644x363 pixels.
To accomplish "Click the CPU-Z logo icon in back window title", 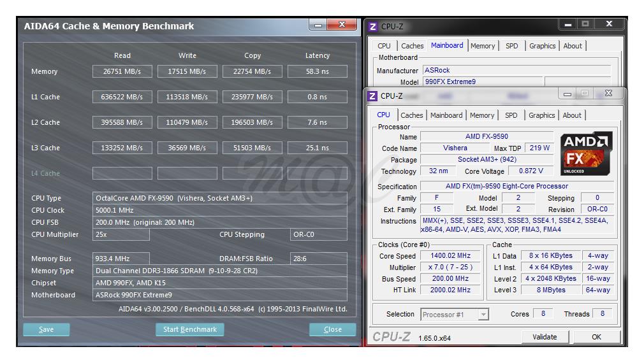I will pyautogui.click(x=372, y=27).
